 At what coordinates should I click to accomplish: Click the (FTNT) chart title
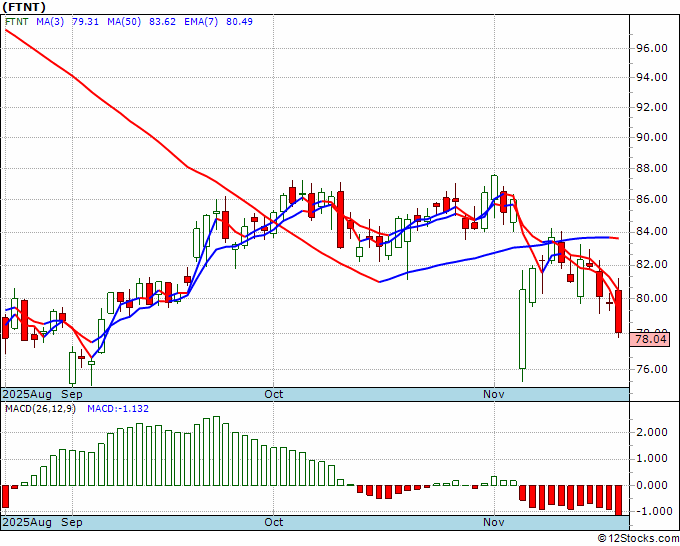[23, 7]
